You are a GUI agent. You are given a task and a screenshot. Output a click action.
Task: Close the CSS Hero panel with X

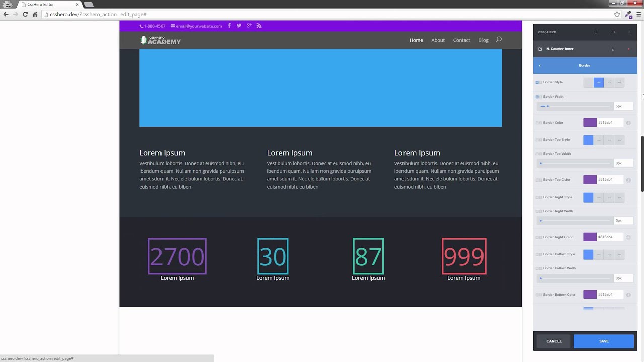(x=629, y=32)
